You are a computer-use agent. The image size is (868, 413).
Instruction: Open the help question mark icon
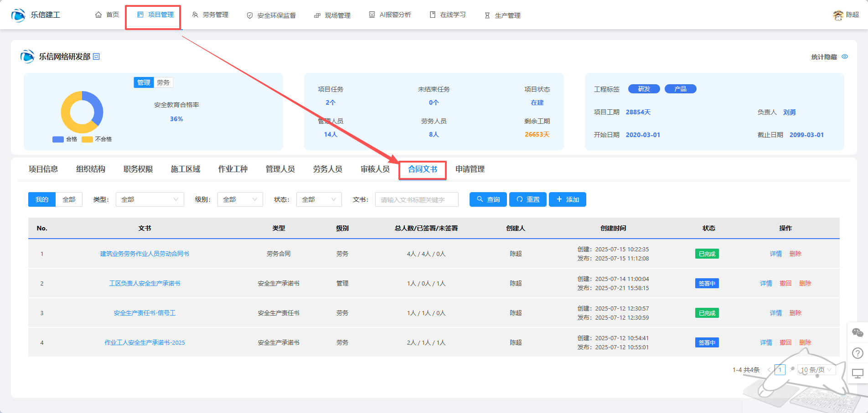[x=858, y=353]
